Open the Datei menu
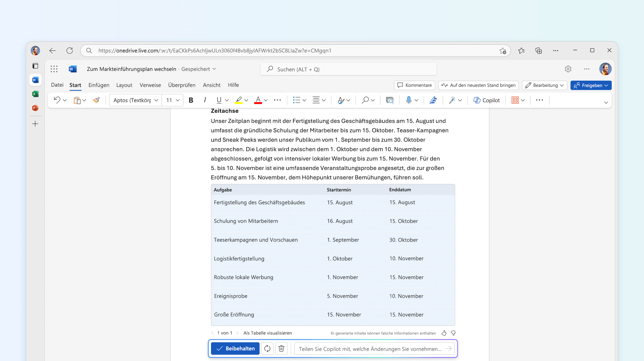This screenshot has height=361, width=644. (57, 85)
